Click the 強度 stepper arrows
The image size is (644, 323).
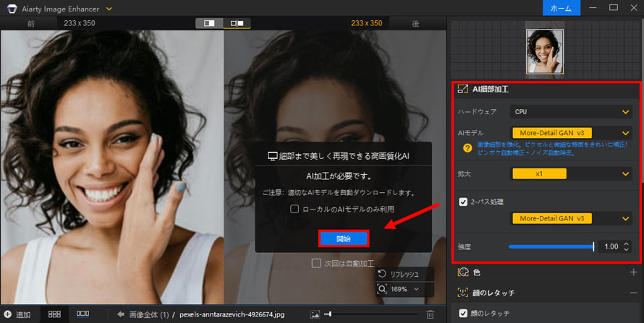click(x=627, y=246)
